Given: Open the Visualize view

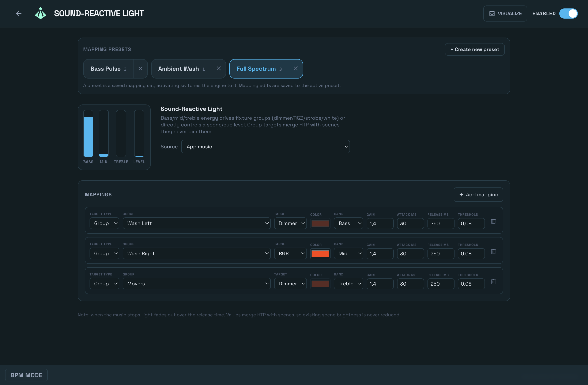Looking at the screenshot, I should coord(505,13).
